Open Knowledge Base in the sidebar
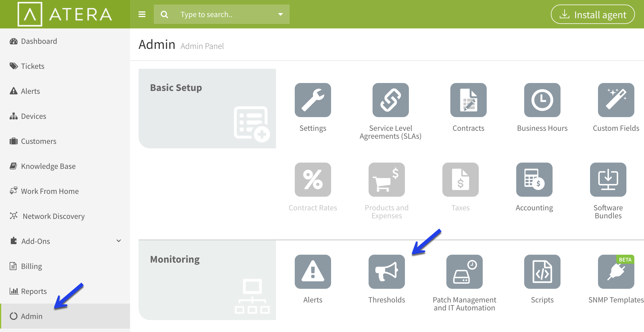The height and width of the screenshot is (332, 644). click(65, 166)
